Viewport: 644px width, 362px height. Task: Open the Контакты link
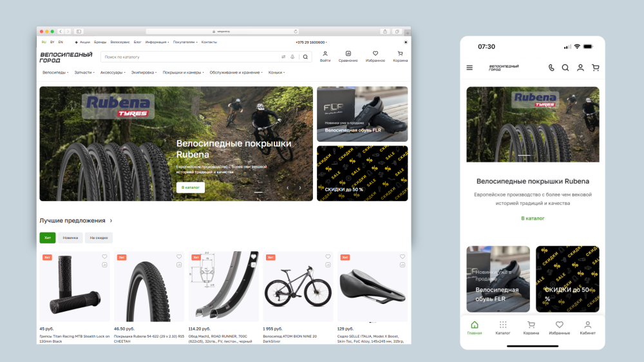[x=209, y=43]
